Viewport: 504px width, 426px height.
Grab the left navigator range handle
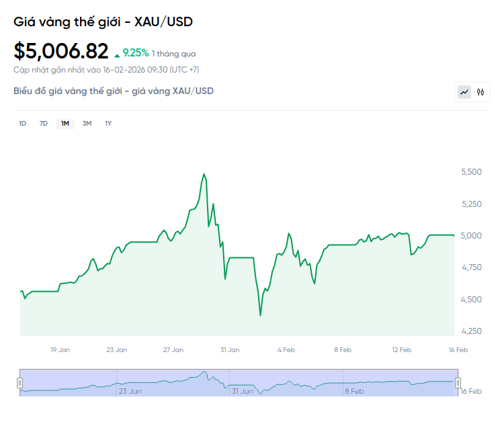pyautogui.click(x=19, y=383)
